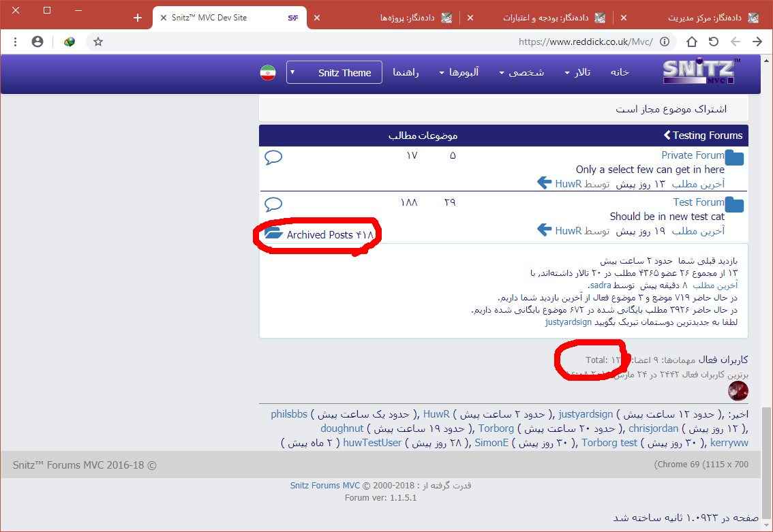Click the Snitz Forums MVC footer link

click(x=324, y=486)
